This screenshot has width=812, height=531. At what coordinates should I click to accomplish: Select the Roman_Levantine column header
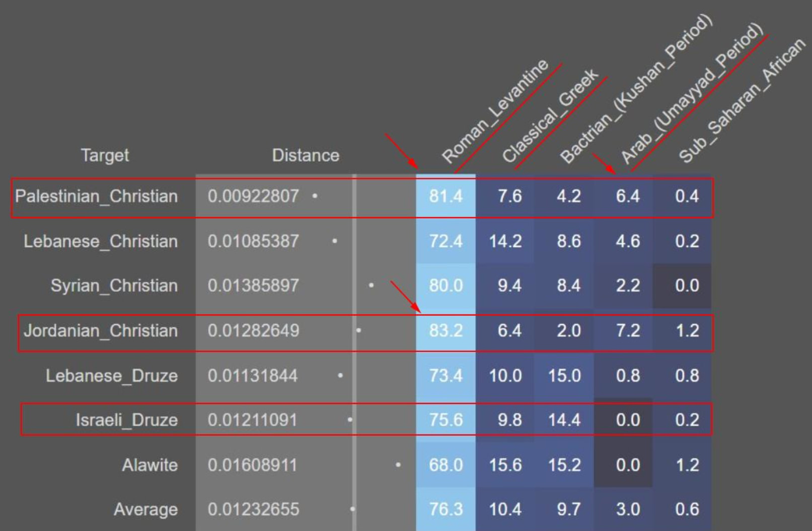click(495, 112)
